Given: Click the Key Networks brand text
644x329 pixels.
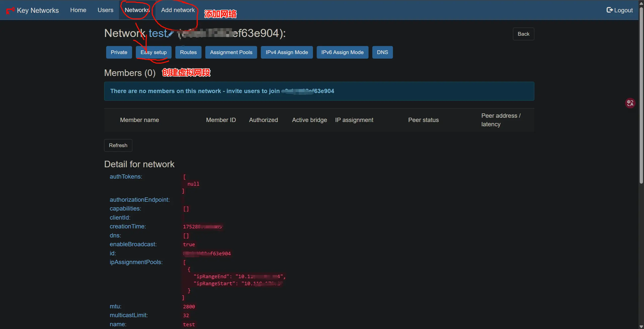Looking at the screenshot, I should coord(38,10).
